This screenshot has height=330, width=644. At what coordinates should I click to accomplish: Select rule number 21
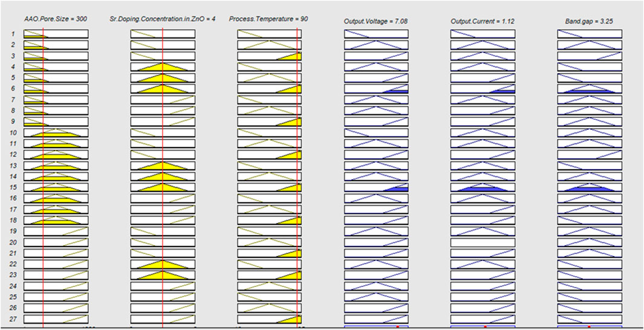[x=13, y=253]
